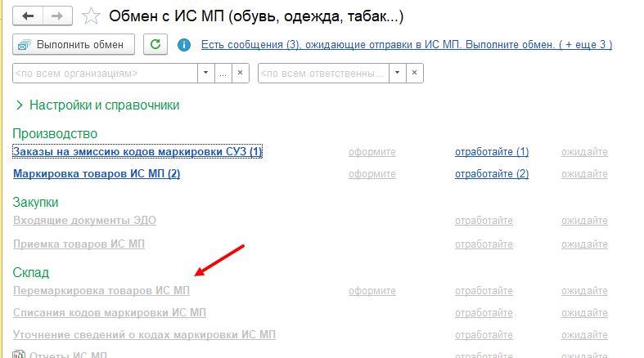Open the responsible person dropdown arrow
This screenshot has height=358, width=644.
pyautogui.click(x=397, y=73)
